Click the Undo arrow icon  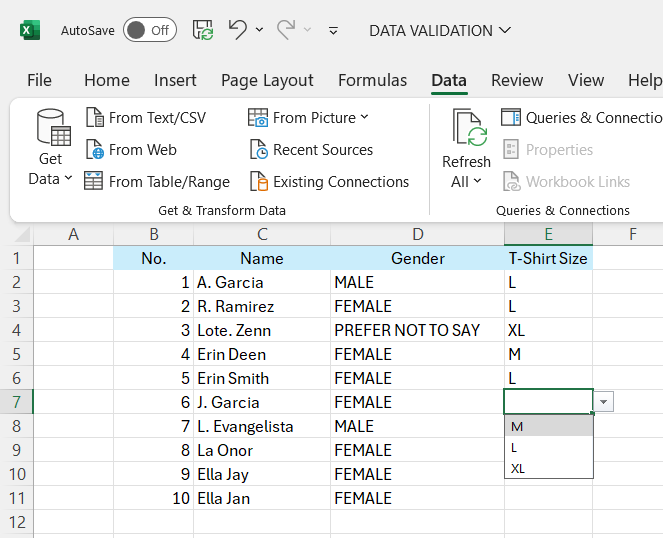[237, 30]
